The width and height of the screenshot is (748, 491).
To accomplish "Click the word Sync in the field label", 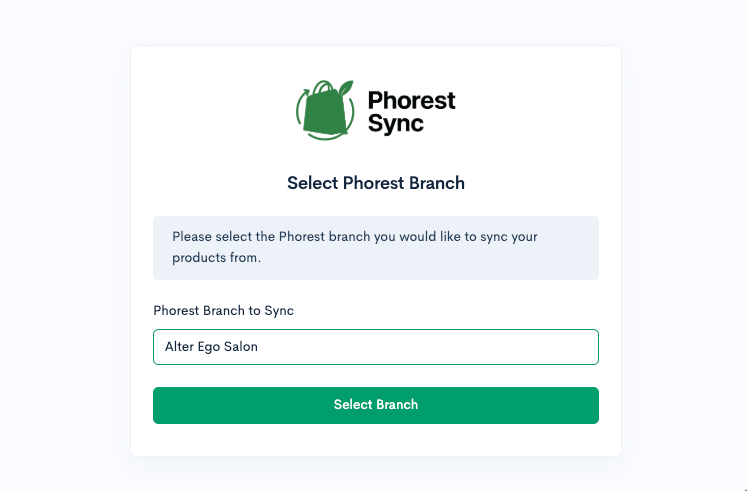I will (279, 311).
